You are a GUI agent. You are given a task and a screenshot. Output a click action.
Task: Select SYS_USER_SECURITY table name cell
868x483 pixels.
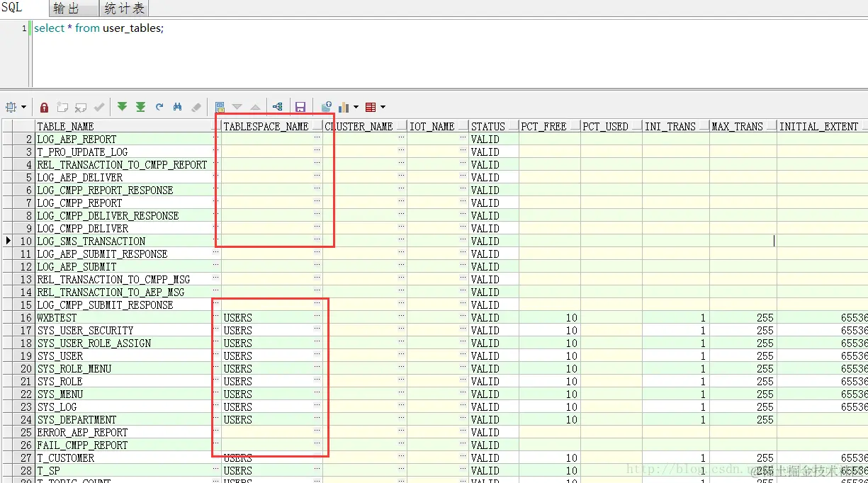point(128,330)
